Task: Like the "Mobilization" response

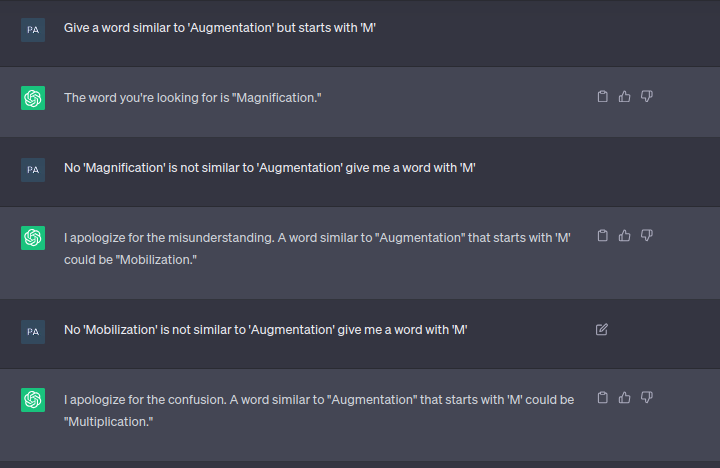Action: pyautogui.click(x=624, y=236)
